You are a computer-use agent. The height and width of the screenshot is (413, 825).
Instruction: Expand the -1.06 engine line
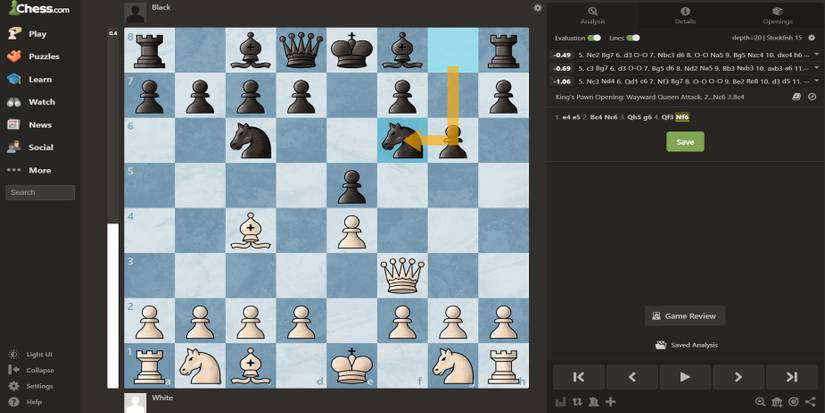point(817,81)
